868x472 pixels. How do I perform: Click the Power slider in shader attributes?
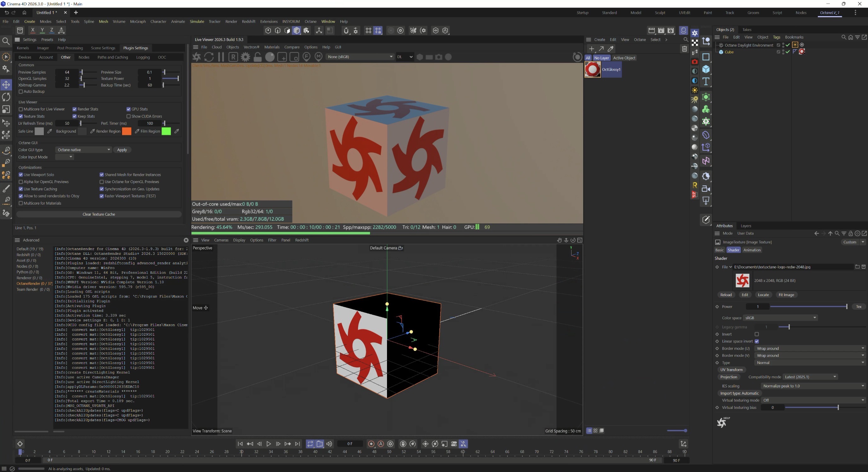pyautogui.click(x=808, y=307)
